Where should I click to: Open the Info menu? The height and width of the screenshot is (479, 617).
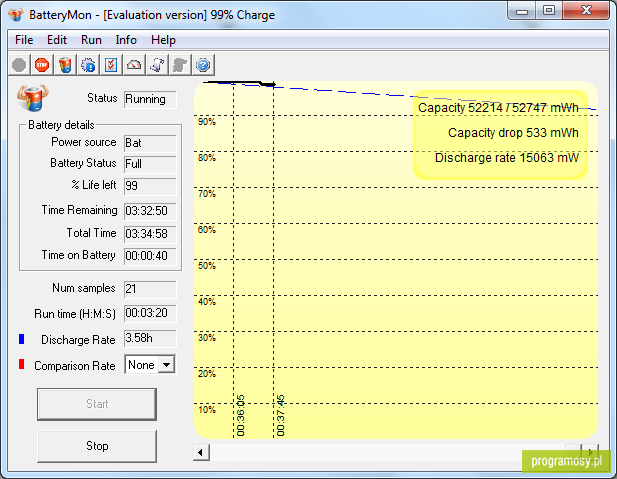[126, 40]
